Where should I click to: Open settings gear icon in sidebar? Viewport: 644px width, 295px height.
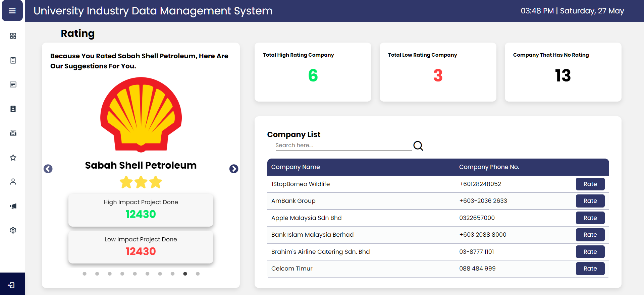click(x=13, y=230)
